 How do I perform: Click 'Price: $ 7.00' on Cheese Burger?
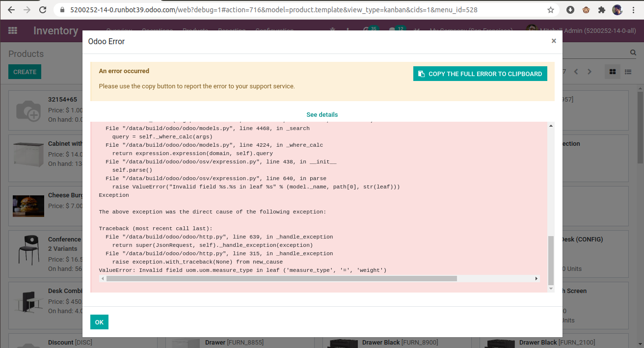[65, 206]
